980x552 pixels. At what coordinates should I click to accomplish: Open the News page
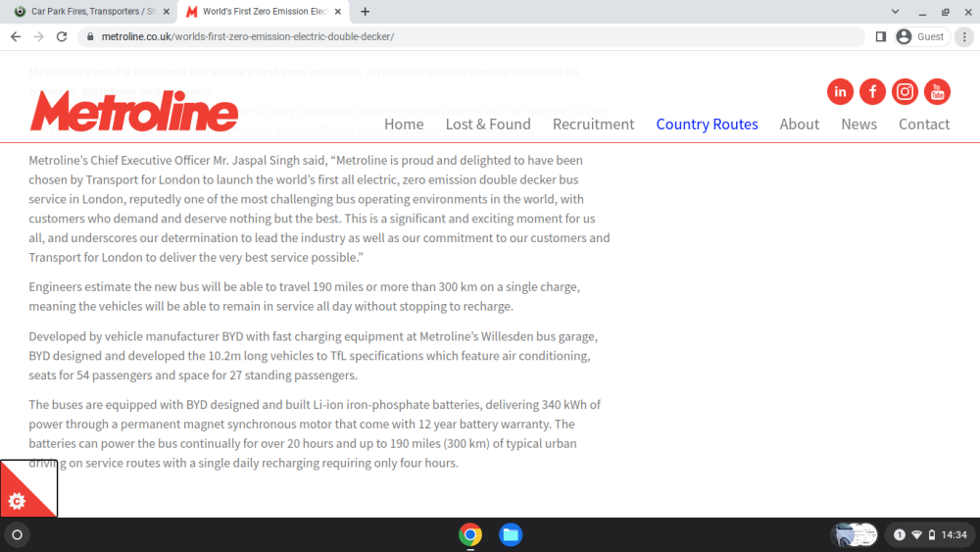(x=858, y=125)
